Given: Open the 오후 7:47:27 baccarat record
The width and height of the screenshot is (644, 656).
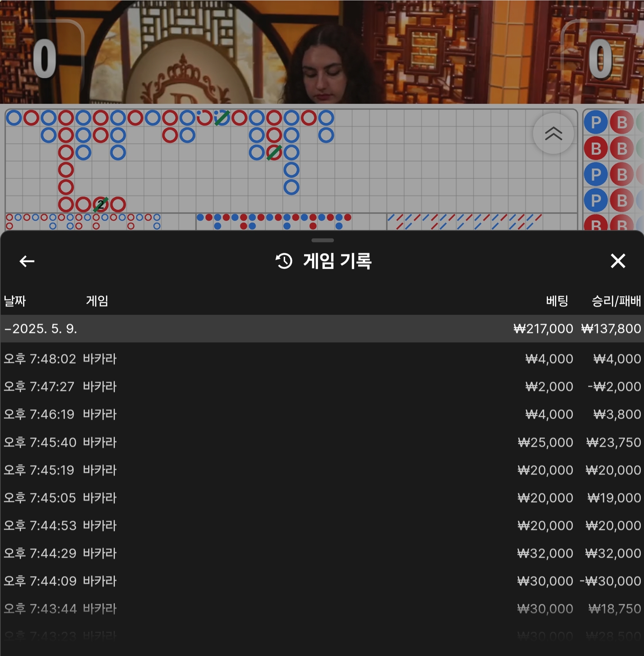Looking at the screenshot, I should 322,386.
